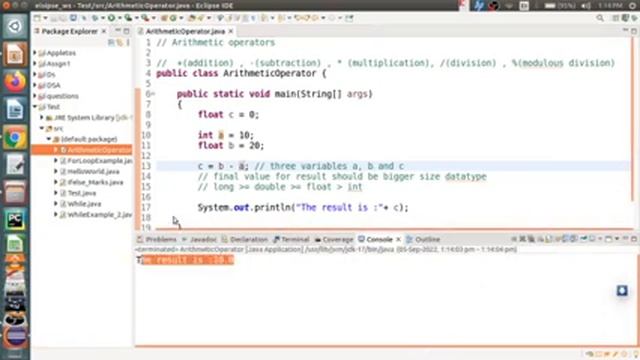640x360 pixels.
Task: Click the New wizard toolbar icon
Action: pyautogui.click(x=37, y=18)
